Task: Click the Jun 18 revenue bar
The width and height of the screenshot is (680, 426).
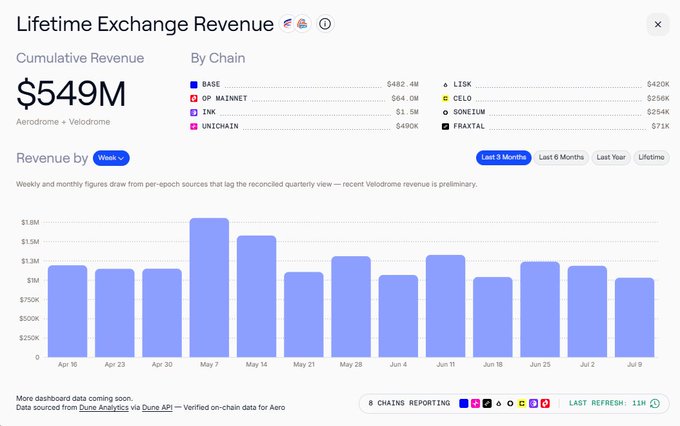Action: click(493, 317)
